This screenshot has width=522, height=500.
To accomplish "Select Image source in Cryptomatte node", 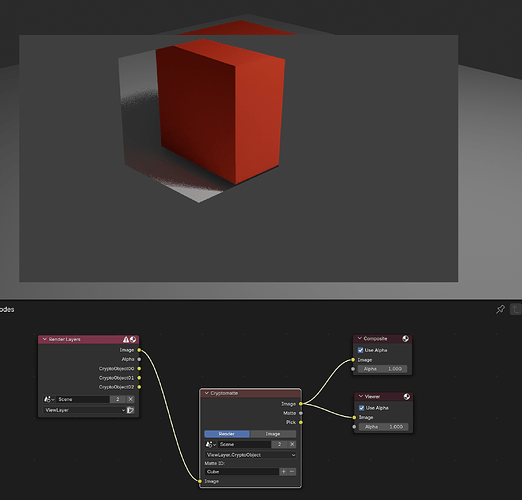I will [x=273, y=434].
